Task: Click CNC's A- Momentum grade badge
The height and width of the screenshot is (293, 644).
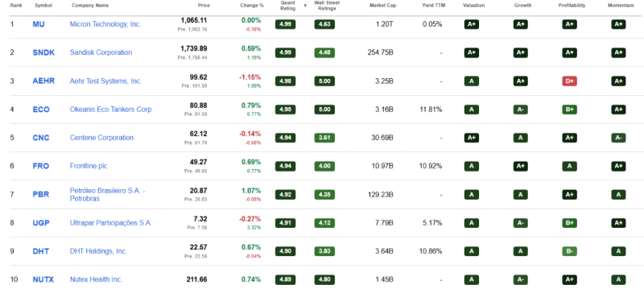Action: [x=618, y=138]
